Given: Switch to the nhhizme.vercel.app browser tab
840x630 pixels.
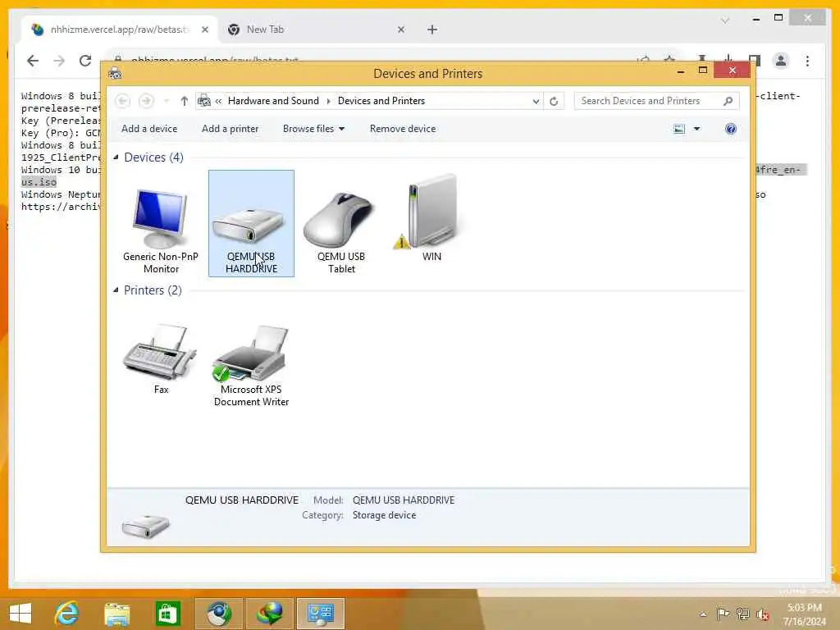Looking at the screenshot, I should tap(120, 30).
